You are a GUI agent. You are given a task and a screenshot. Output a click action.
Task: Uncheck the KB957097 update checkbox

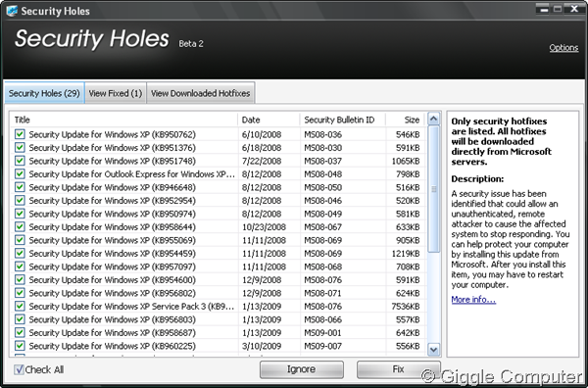[x=20, y=267]
